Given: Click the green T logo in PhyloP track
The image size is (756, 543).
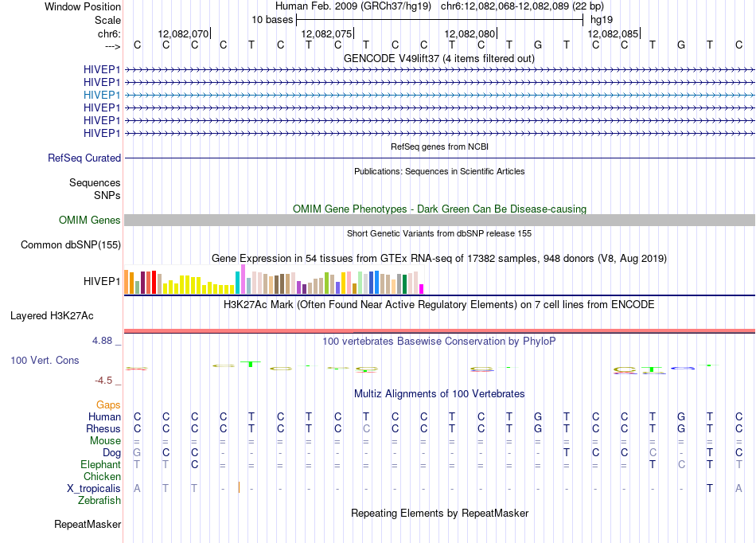Looking at the screenshot, I should tap(251, 364).
